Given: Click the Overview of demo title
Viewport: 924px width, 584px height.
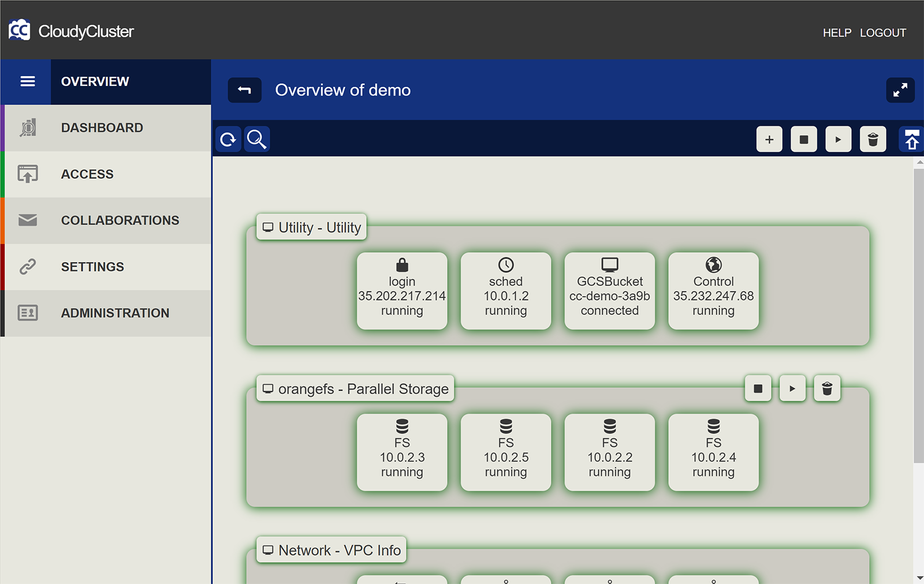Looking at the screenshot, I should tap(343, 90).
